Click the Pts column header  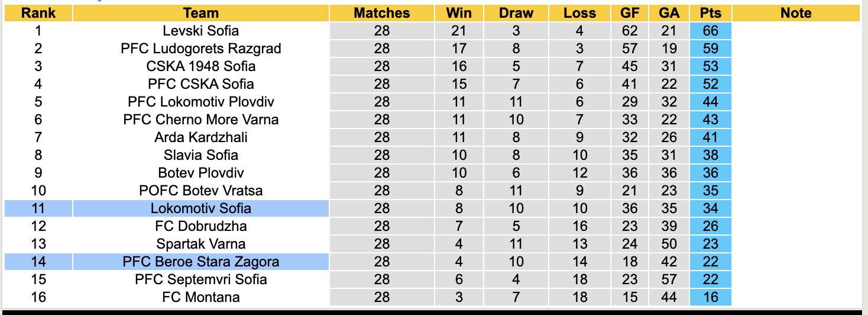click(710, 13)
